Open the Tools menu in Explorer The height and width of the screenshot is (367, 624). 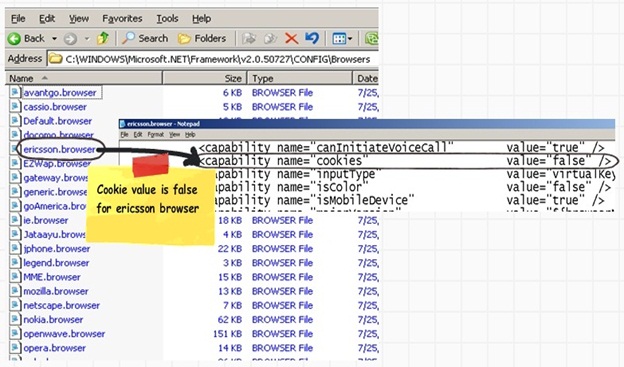[167, 18]
